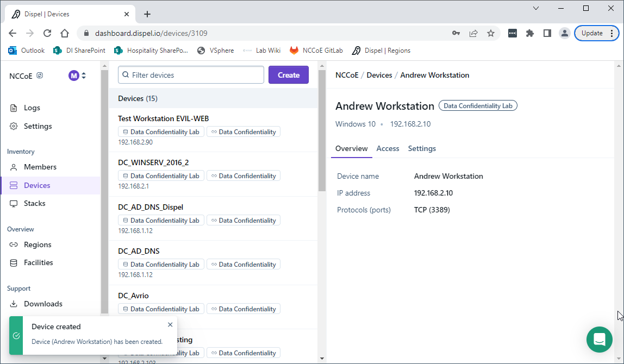Switch to the device Settings tab
This screenshot has height=364, width=624.
click(x=422, y=148)
